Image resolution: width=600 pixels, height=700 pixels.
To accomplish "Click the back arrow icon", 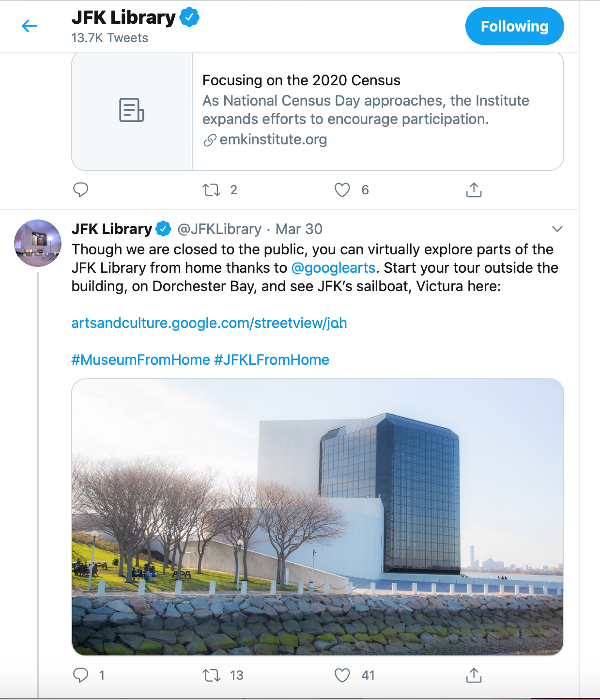I will tap(30, 26).
